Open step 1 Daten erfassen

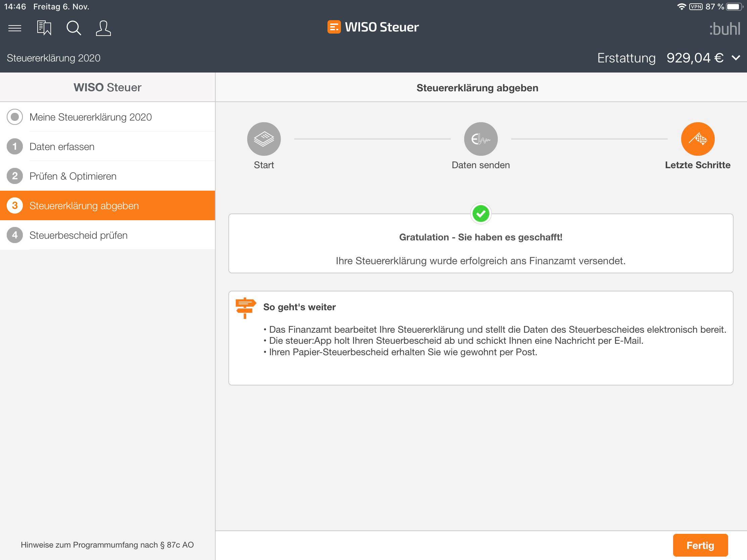62,146
